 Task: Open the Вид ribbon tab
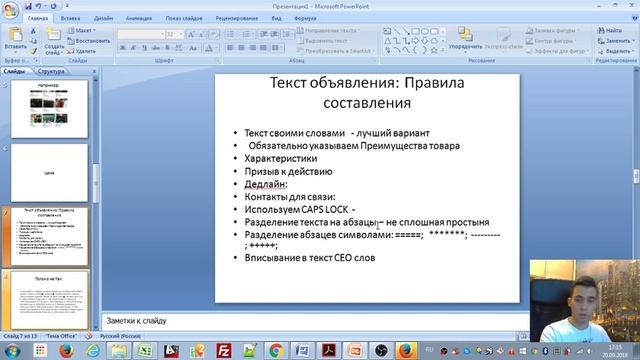276,18
